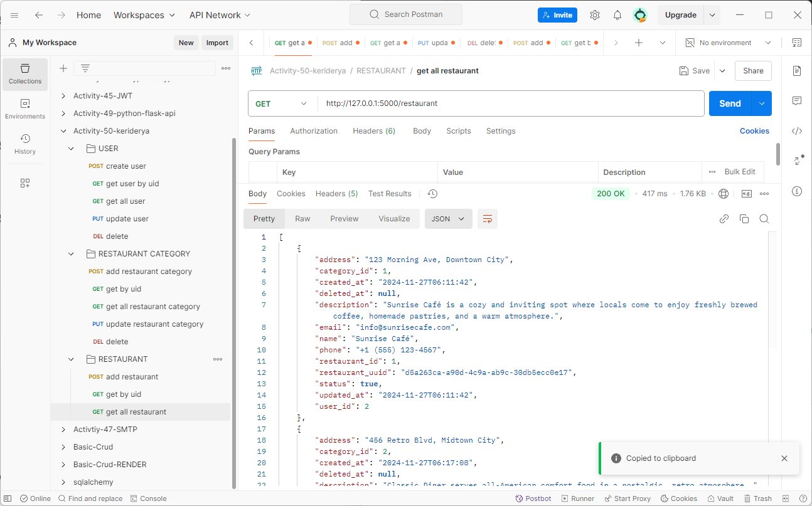Switch to the Authorization tab

pos(314,131)
